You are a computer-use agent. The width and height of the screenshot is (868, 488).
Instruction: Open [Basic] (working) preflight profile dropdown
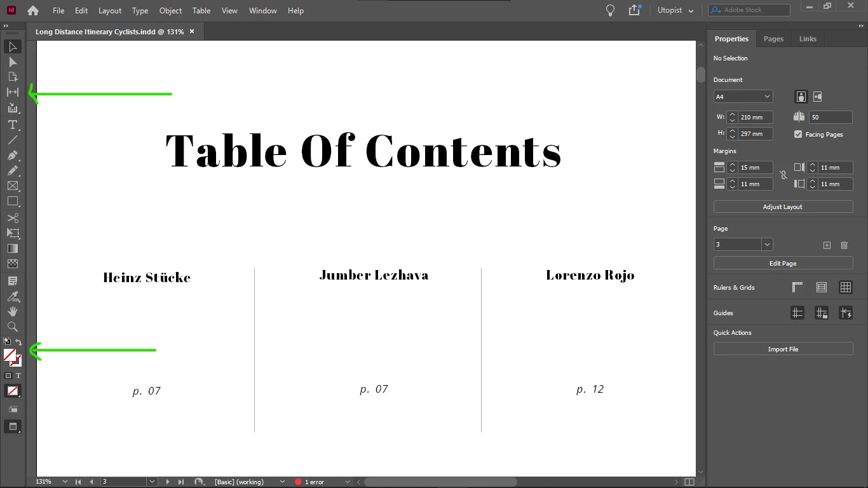point(283,482)
